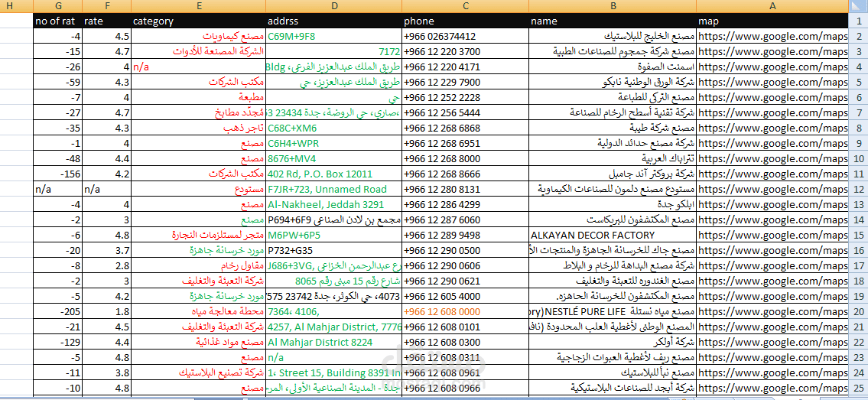Select ratings count cell -205
The width and height of the screenshot is (868, 400).
tap(57, 311)
